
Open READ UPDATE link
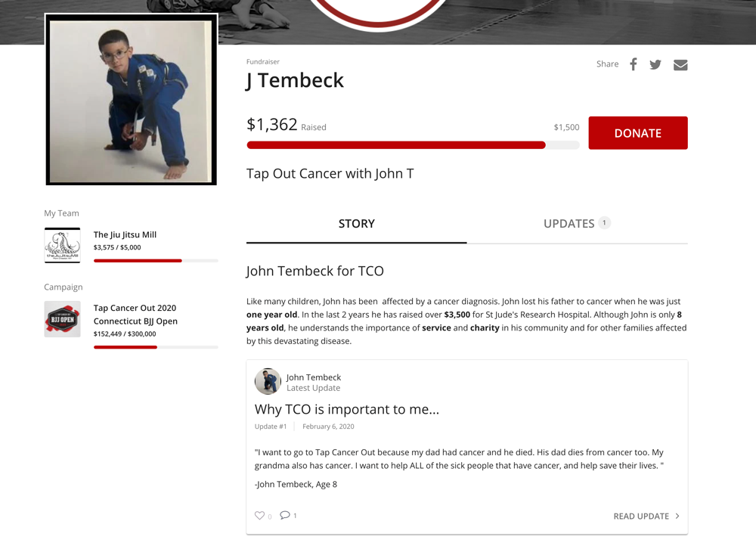click(641, 516)
